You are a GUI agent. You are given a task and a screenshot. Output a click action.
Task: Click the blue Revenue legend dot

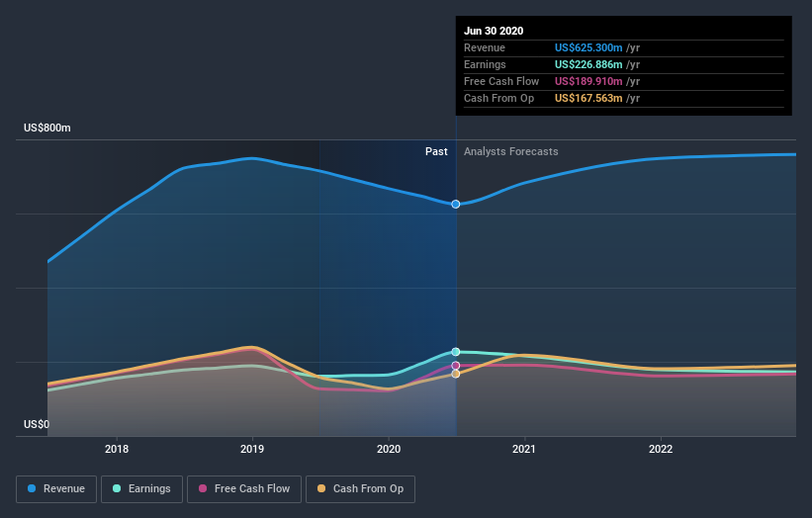32,488
